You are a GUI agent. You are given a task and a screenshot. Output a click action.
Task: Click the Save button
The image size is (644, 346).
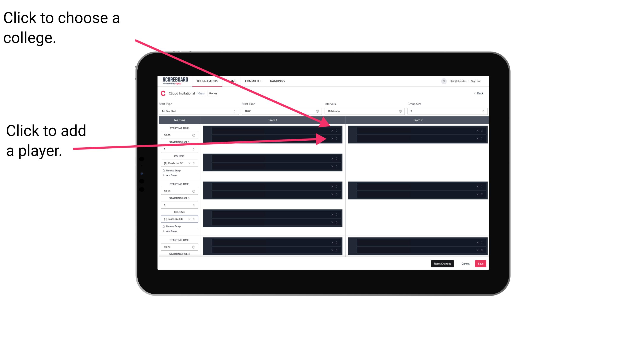coord(481,263)
